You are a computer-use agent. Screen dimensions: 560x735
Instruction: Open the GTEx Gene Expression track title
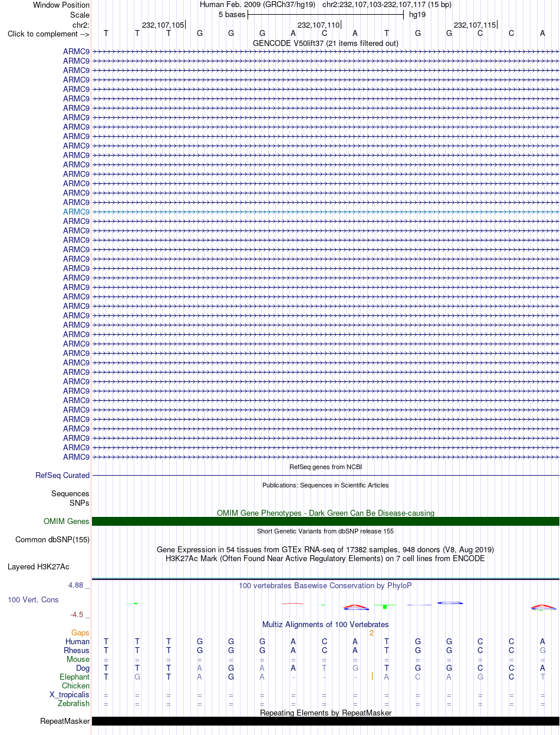click(325, 549)
